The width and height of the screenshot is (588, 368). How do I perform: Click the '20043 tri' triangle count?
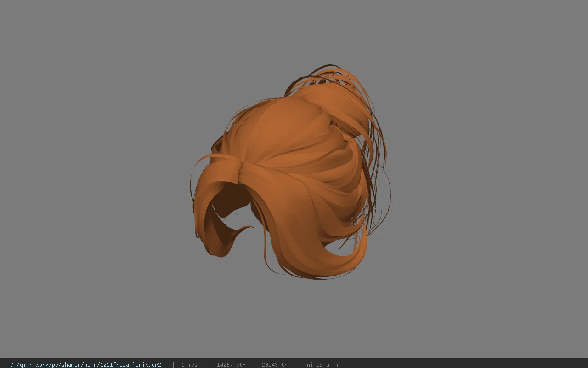276,365
